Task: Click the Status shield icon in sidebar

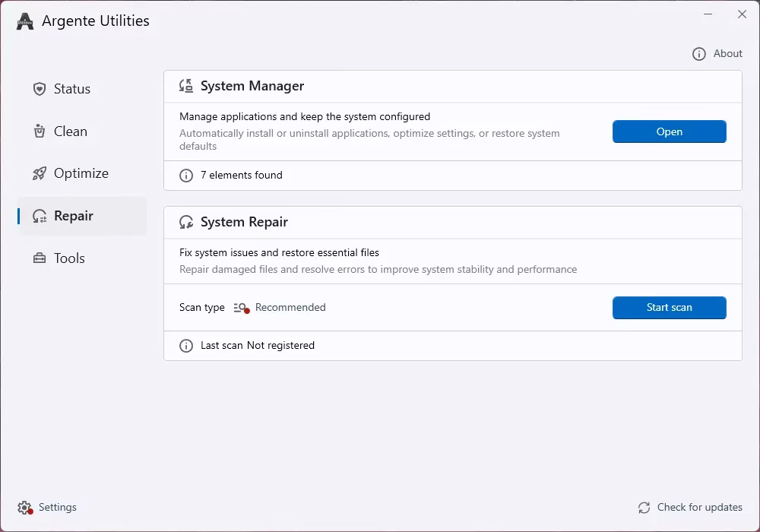Action: point(39,89)
